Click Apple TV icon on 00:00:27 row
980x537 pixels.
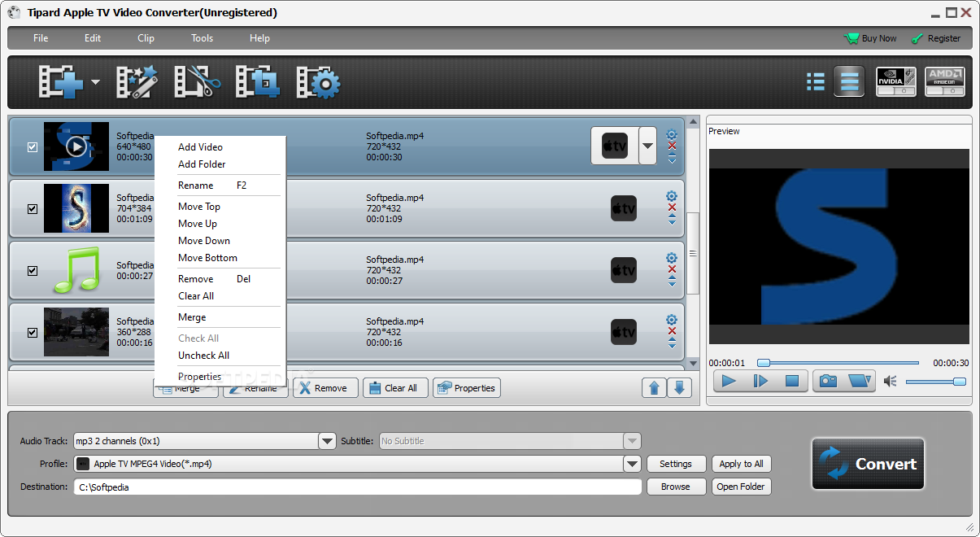click(x=623, y=270)
